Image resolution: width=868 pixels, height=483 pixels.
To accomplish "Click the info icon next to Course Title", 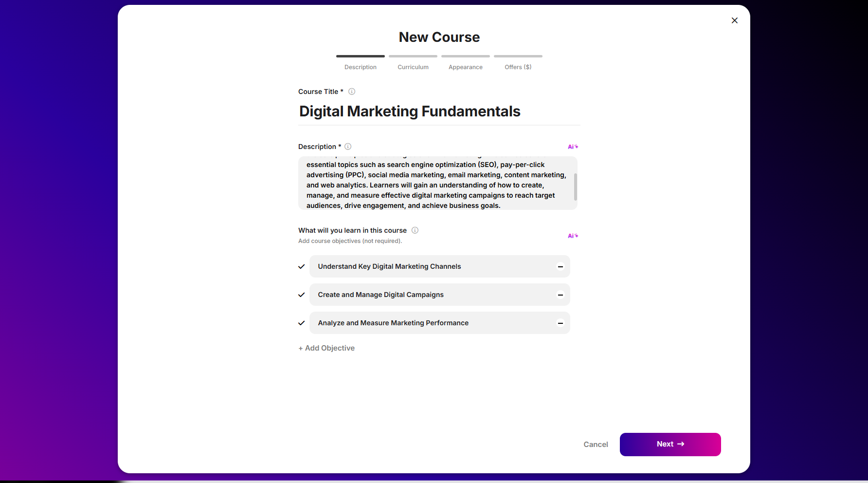I will tap(352, 92).
